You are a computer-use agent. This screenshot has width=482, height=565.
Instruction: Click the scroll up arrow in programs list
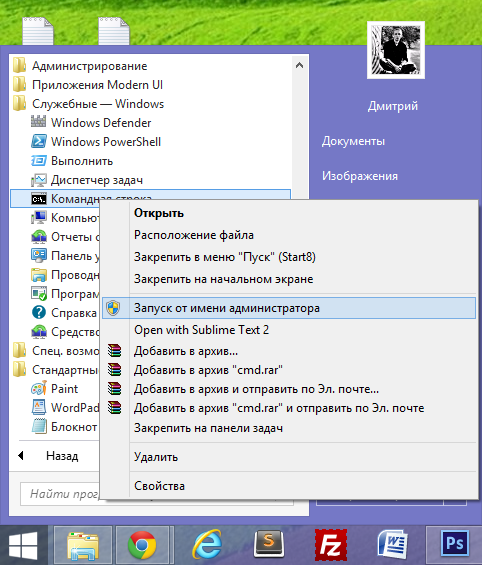pyautogui.click(x=299, y=66)
